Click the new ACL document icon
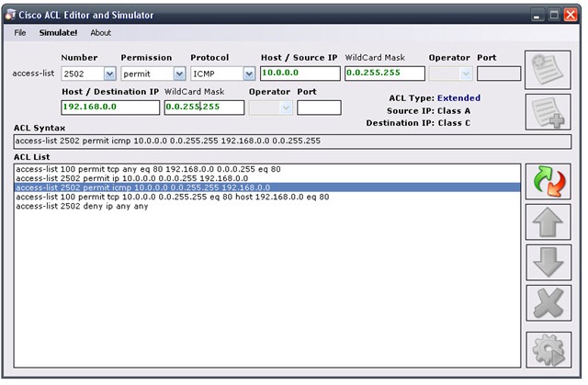This screenshot has width=588, height=385. 548,70
